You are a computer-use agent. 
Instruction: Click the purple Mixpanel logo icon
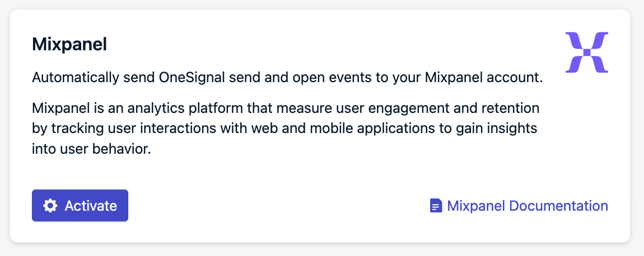pyautogui.click(x=586, y=52)
